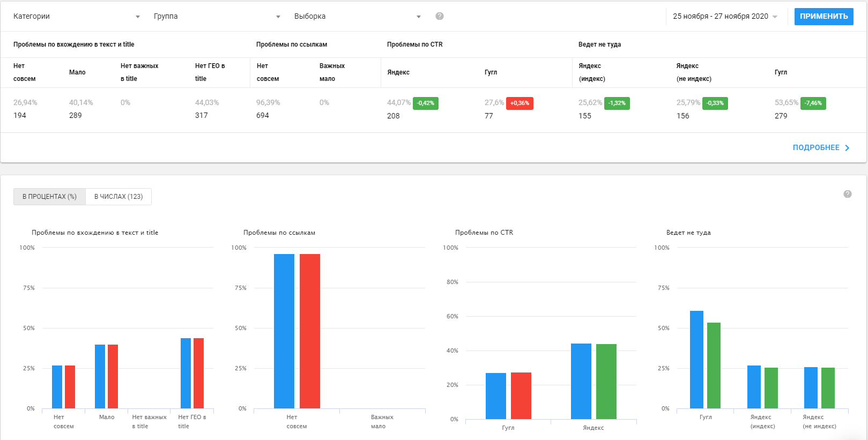Open the Категории dropdown
Image resolution: width=868 pixels, height=440 pixels.
(76, 17)
